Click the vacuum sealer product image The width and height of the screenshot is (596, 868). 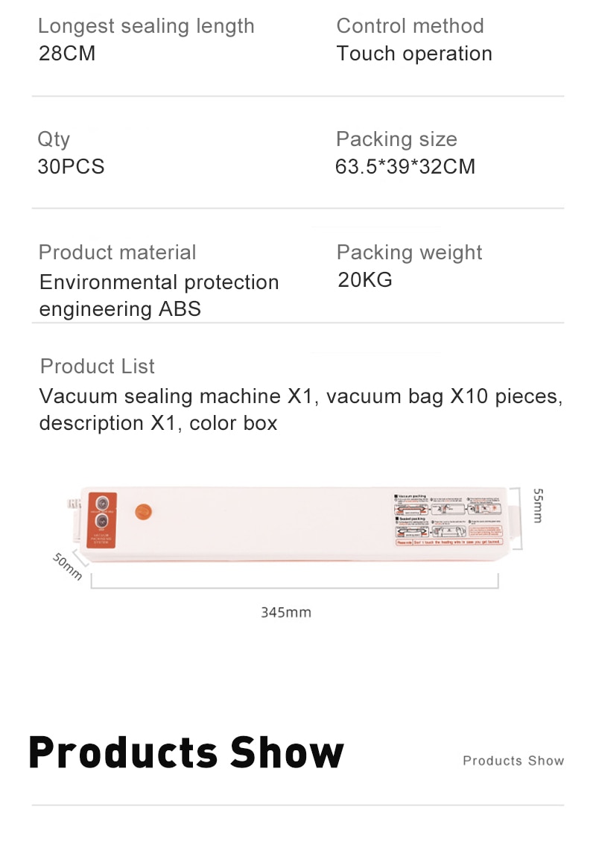pos(294,525)
